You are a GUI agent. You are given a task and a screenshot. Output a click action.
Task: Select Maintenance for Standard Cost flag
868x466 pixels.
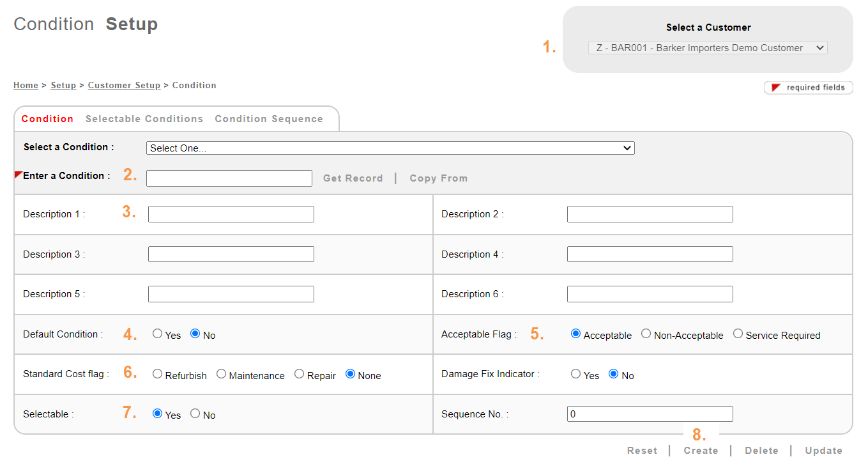tap(222, 374)
